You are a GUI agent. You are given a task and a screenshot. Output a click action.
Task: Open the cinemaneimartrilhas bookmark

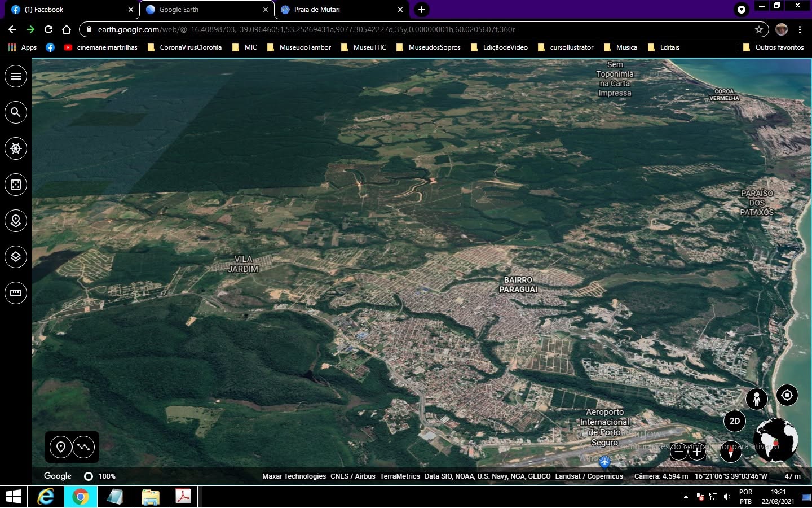click(101, 47)
